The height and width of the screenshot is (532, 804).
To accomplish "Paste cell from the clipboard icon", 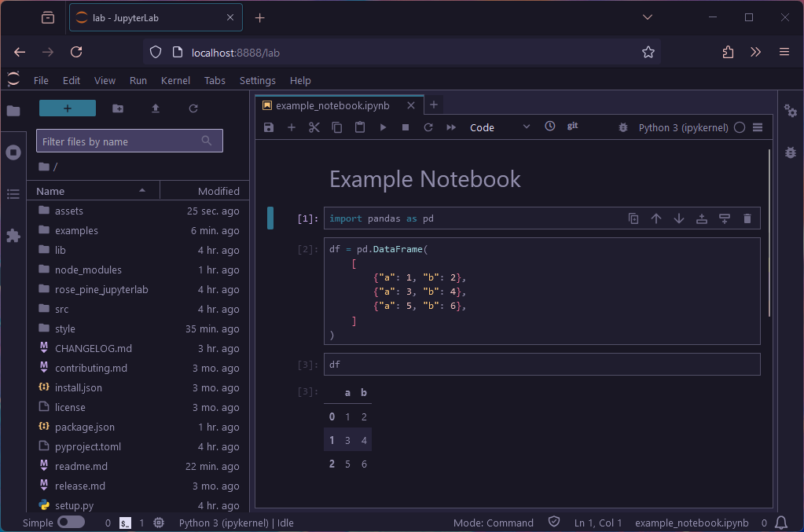I will [x=360, y=127].
